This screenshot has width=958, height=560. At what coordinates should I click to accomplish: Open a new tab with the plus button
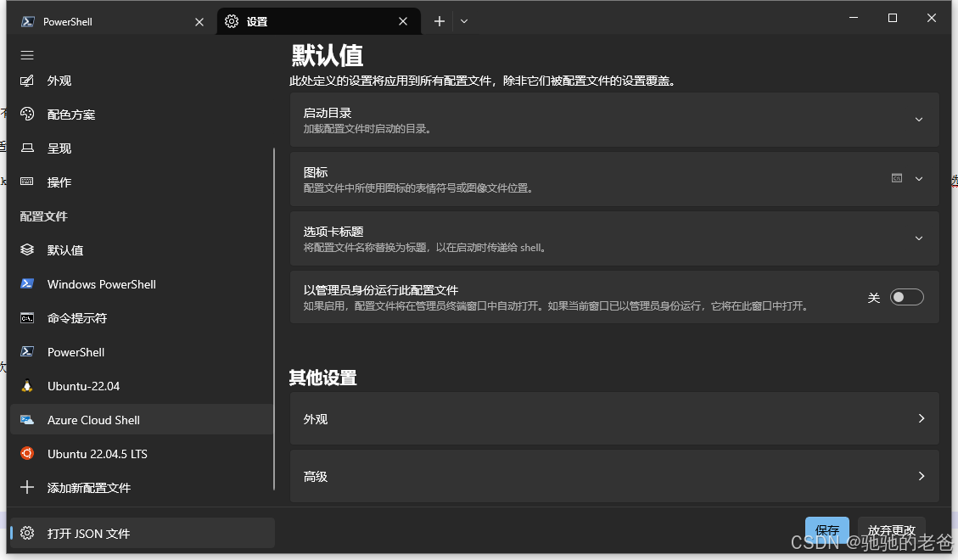click(440, 21)
